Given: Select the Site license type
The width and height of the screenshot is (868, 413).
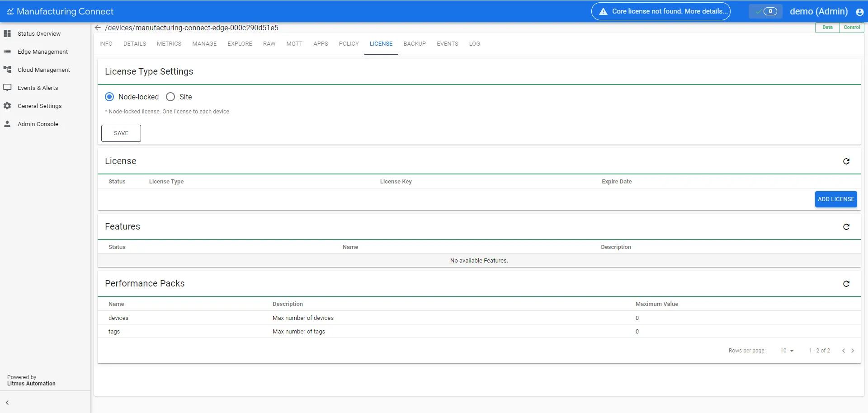Looking at the screenshot, I should [170, 97].
